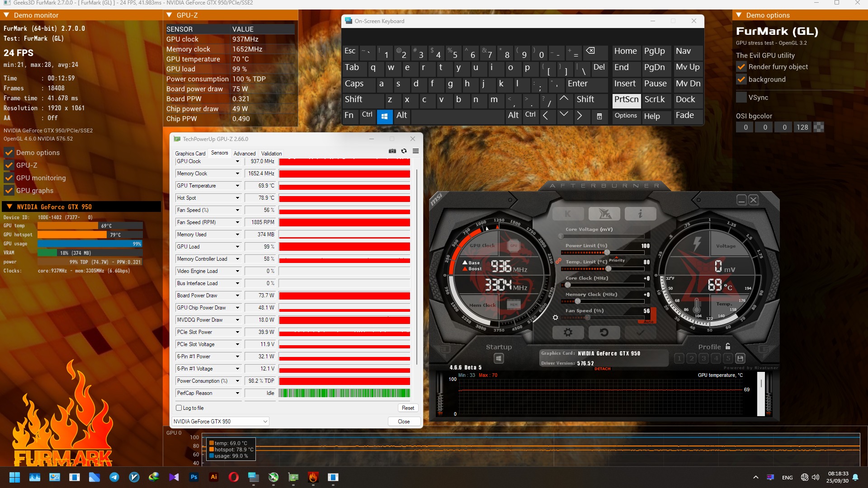Open GPU Temperature sensor dropdown
This screenshot has width=868, height=488.
(x=237, y=186)
